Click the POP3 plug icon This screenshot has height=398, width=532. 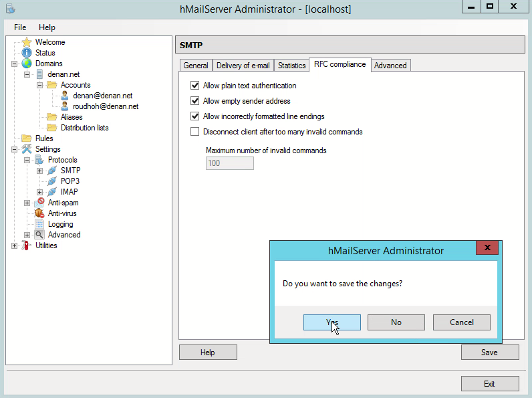(52, 181)
